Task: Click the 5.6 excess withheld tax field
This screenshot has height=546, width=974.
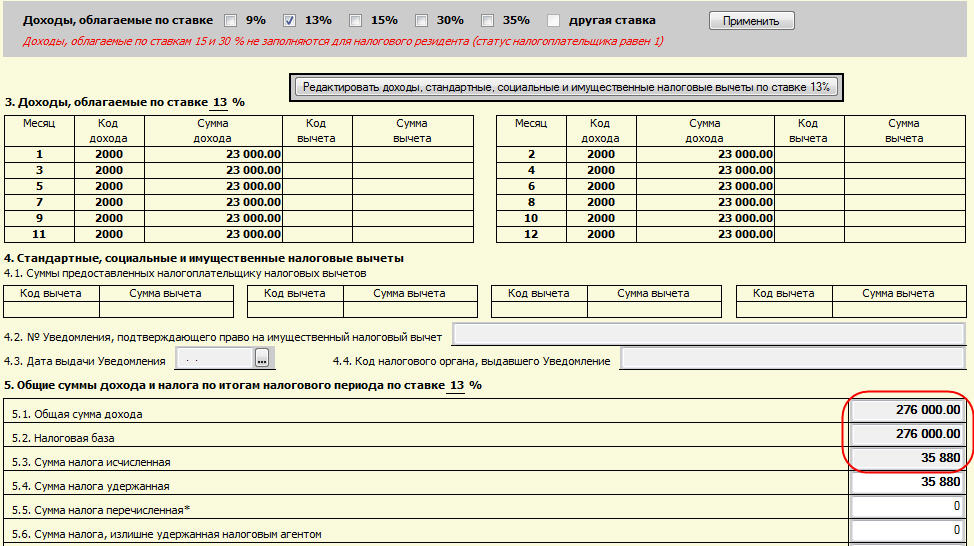Action: [907, 531]
